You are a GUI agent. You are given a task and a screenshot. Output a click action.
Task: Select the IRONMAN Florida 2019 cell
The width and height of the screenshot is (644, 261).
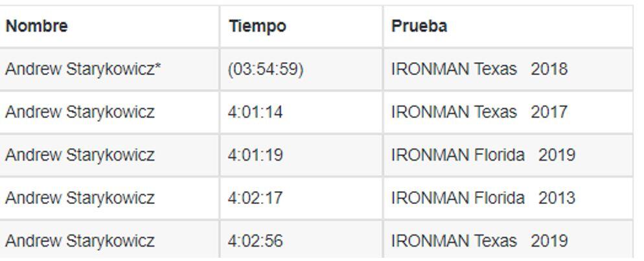[508, 155]
